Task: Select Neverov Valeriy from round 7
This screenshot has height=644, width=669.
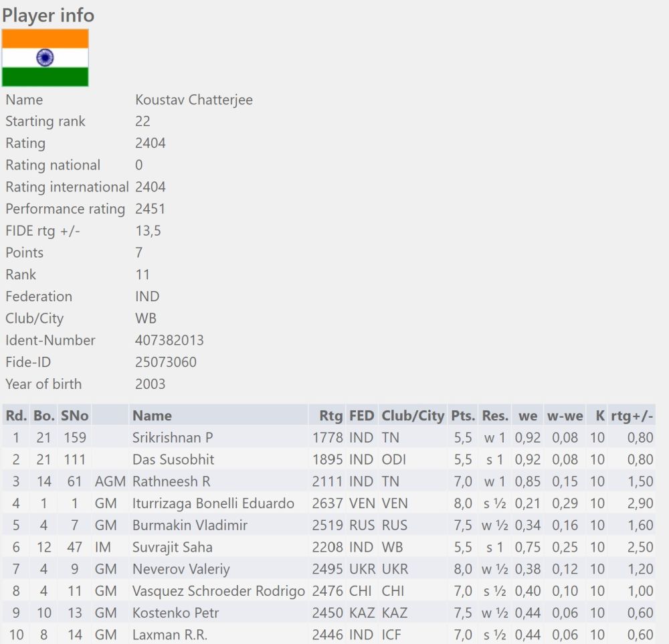Action: (181, 569)
